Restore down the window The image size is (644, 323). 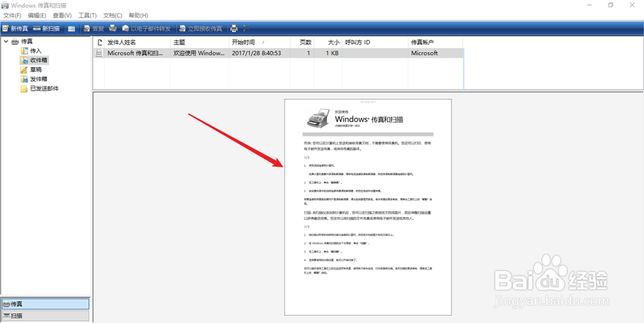pos(611,5)
